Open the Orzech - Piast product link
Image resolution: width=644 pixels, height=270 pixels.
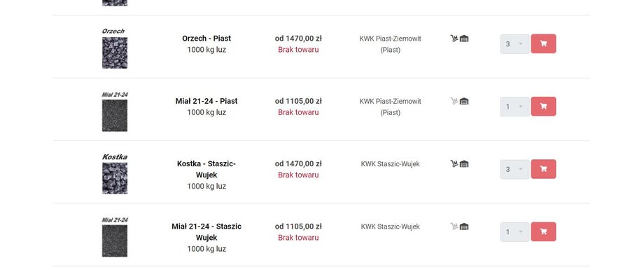coord(206,39)
